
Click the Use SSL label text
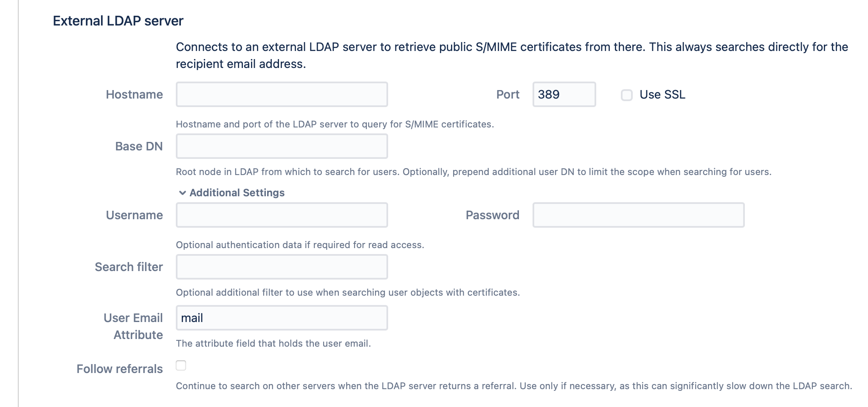pyautogui.click(x=662, y=94)
